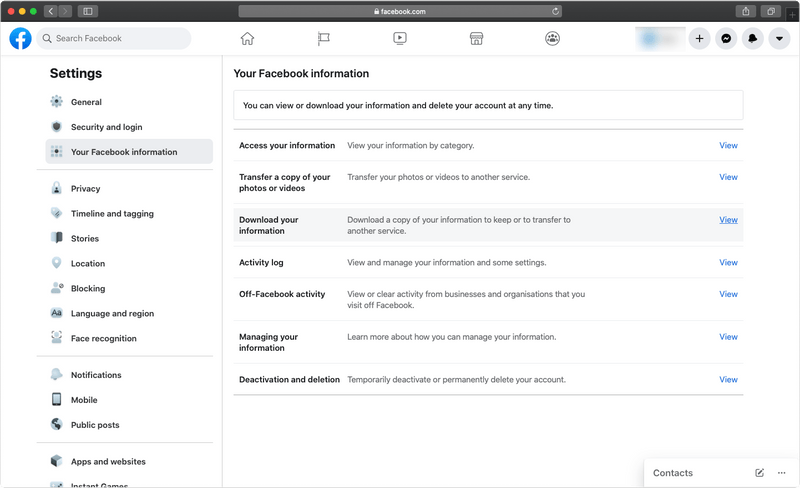The image size is (800, 488).
Task: Click the Face recognition icon
Action: [57, 337]
